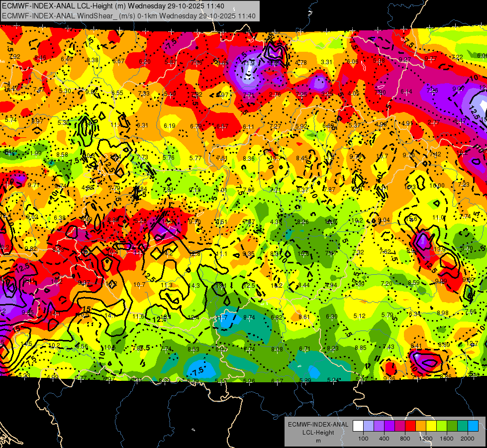Click the LCL-Height legend caption
The height and width of the screenshot is (448, 487).
click(x=318, y=433)
